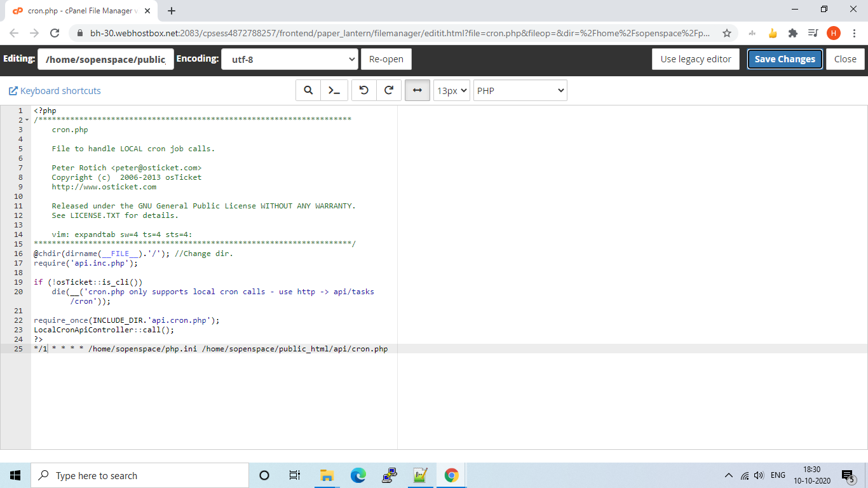
Task: Open Cortana circle icon on taskbar
Action: pyautogui.click(x=264, y=475)
